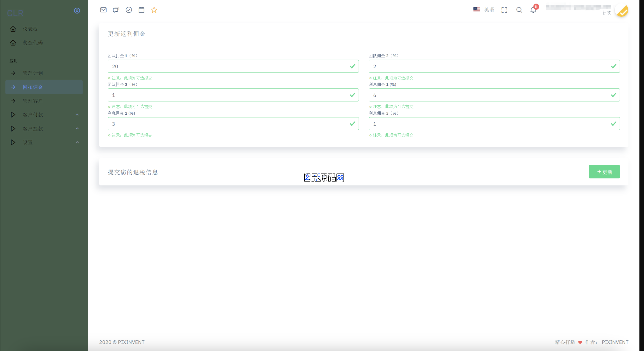Click 客户付款 menu label

click(33, 115)
